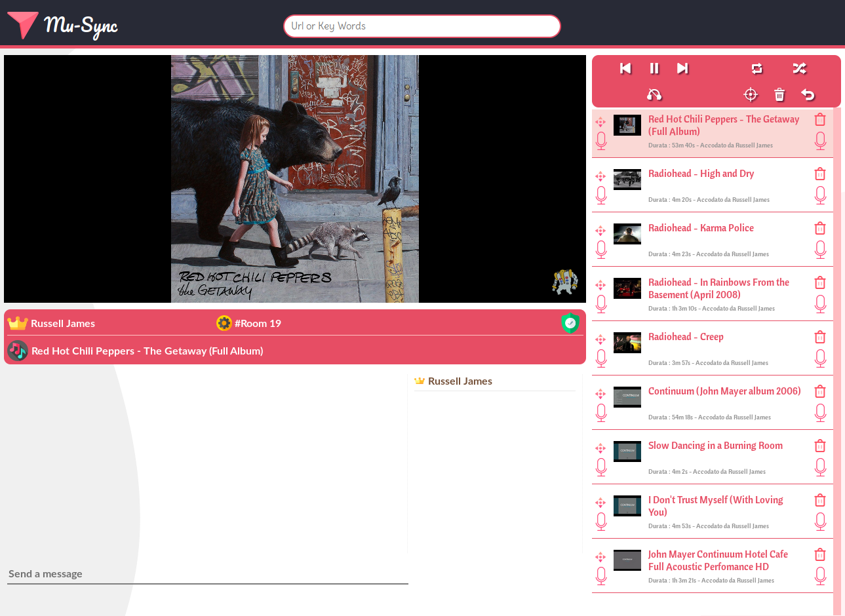Remove the In Rainbows From the Basement entry
845x616 pixels.
(x=820, y=282)
